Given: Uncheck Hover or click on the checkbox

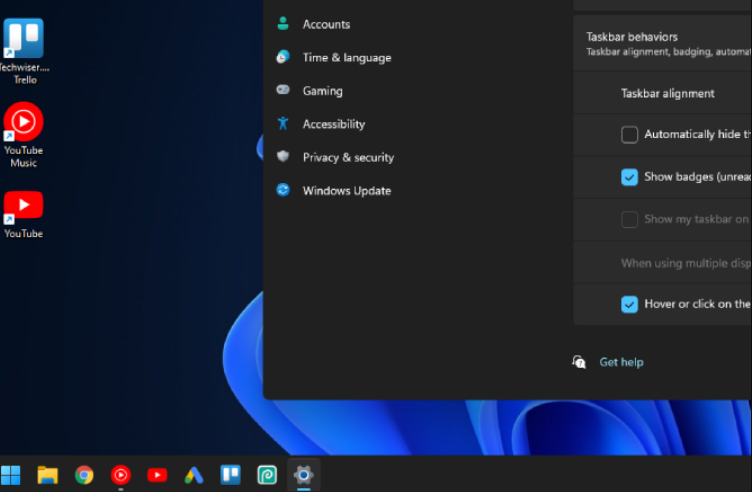Looking at the screenshot, I should click(629, 304).
